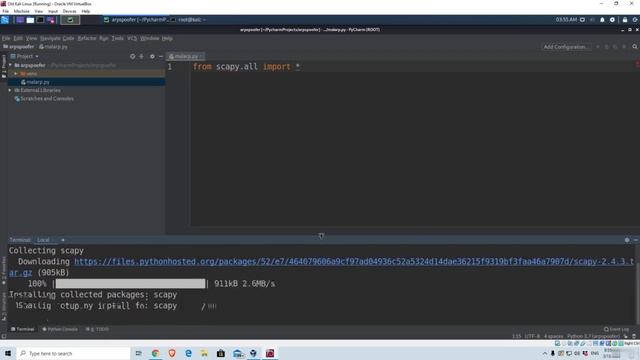Open PyCharm Navigate menu

point(50,38)
